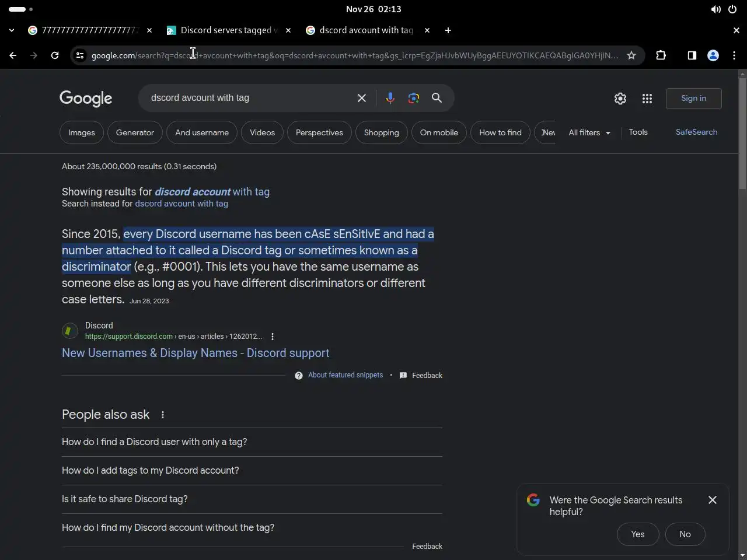Viewport: 747px width, 560px height.
Task: Open the Chrome profile avatar
Action: point(713,55)
